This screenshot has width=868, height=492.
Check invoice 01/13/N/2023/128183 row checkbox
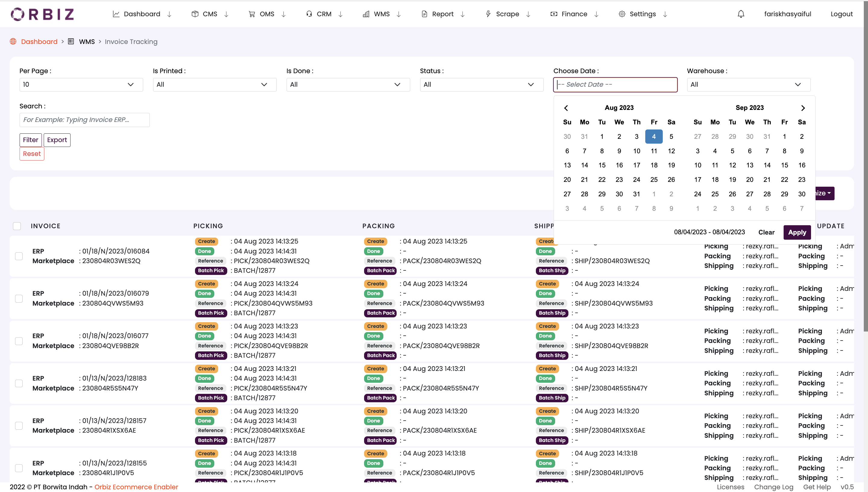19,384
